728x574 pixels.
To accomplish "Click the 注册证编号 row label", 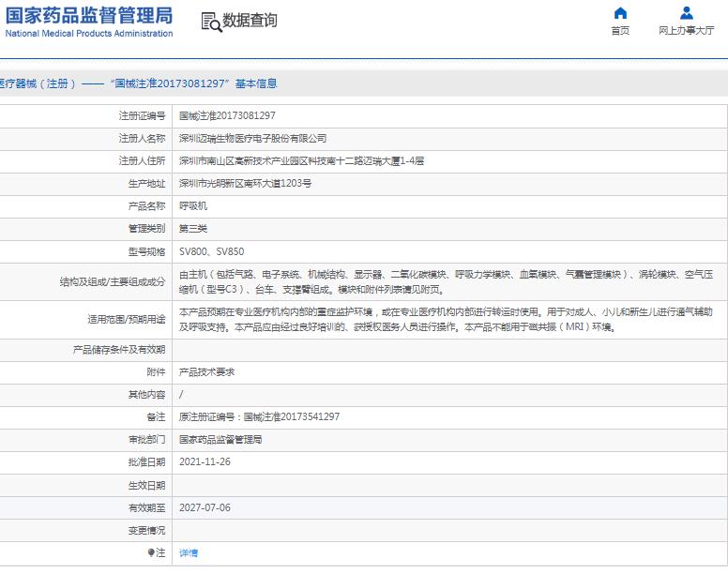I will coord(142,115).
